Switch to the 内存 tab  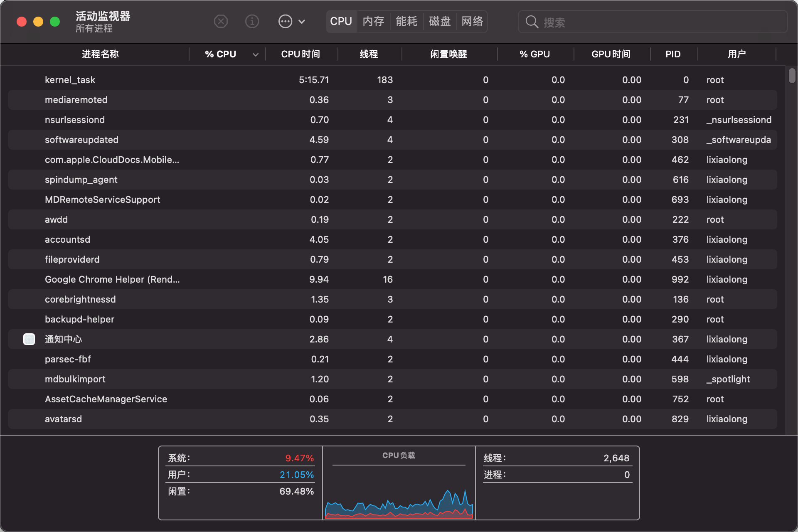tap(373, 21)
